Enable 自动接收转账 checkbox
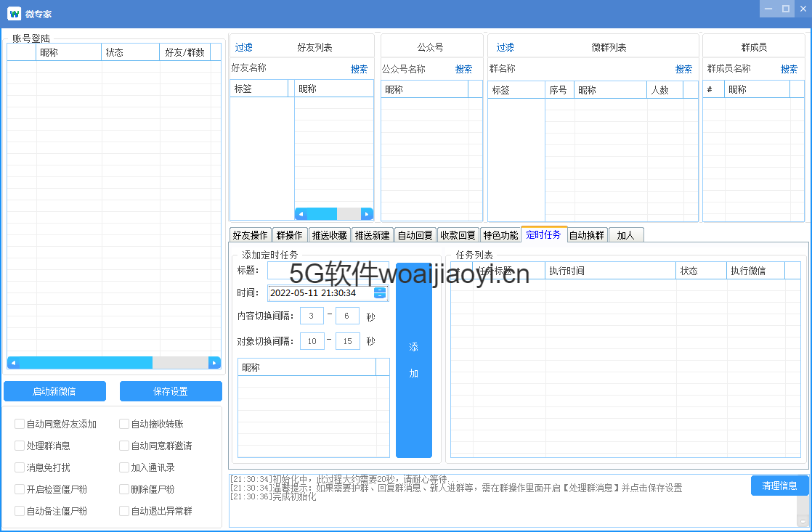The image size is (812, 532). click(124, 424)
